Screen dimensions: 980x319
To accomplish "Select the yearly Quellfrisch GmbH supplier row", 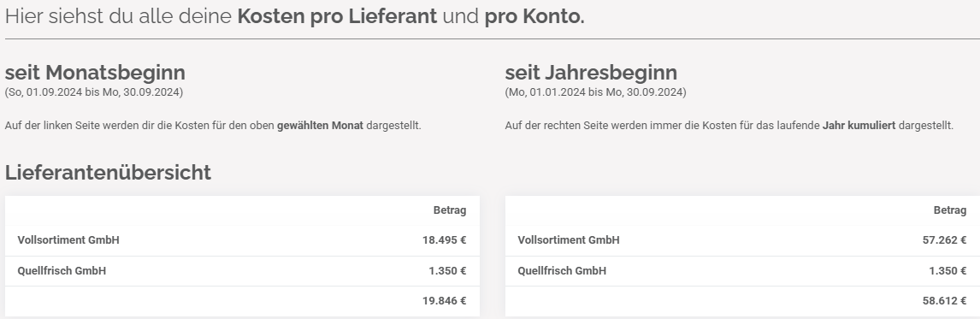I will [742, 271].
